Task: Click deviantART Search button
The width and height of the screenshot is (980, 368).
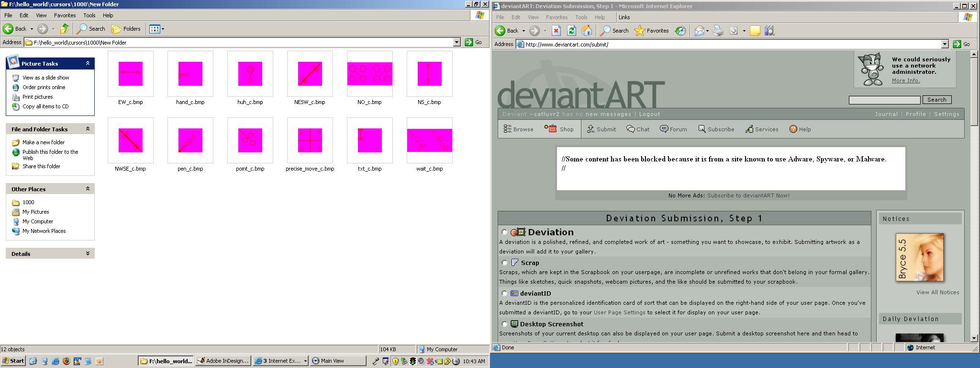Action: (937, 100)
